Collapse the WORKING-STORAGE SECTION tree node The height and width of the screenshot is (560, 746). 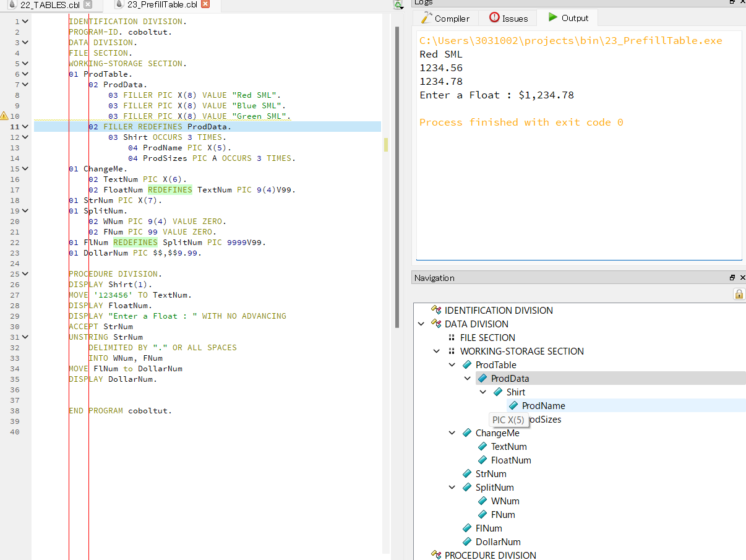[x=437, y=351]
